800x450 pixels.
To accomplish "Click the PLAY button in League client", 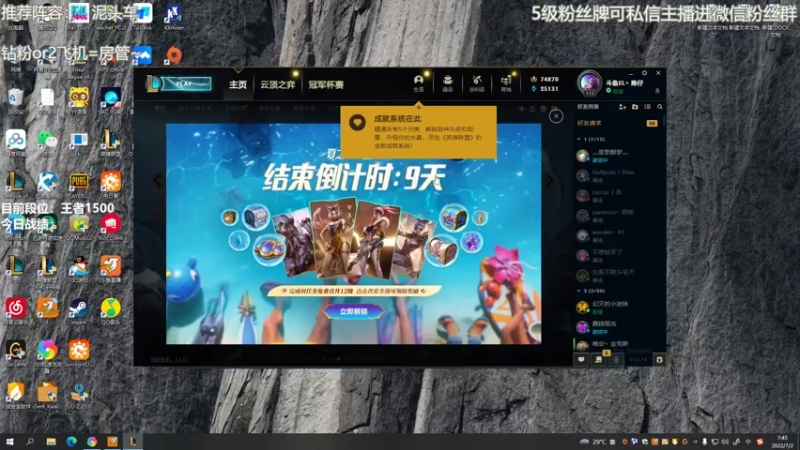I will tap(185, 84).
